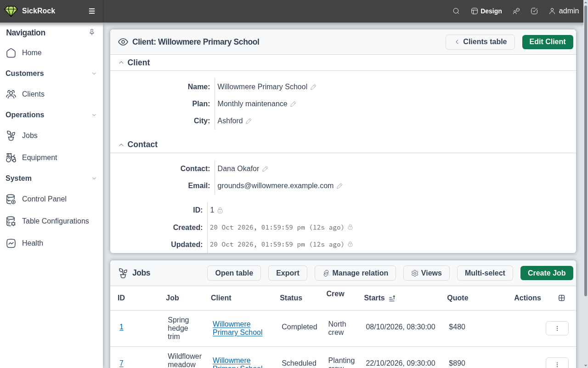The height and width of the screenshot is (368, 588).
Task: Edit the Email field pencil icon
Action: click(x=339, y=186)
